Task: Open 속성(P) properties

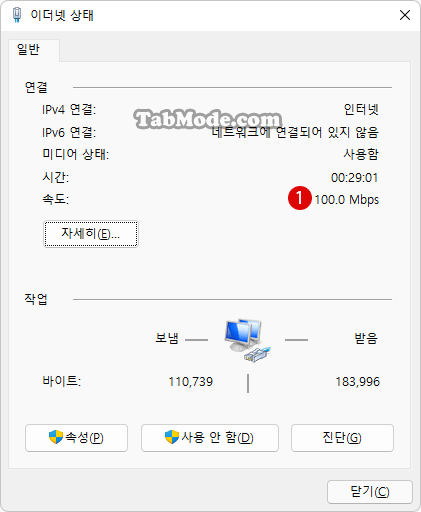Action: pos(76,438)
